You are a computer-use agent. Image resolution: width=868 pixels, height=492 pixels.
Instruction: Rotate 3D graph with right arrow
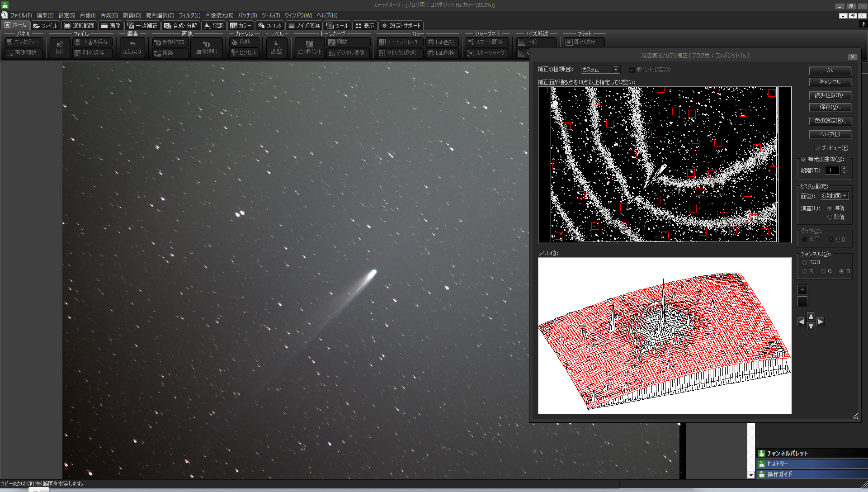[x=821, y=322]
